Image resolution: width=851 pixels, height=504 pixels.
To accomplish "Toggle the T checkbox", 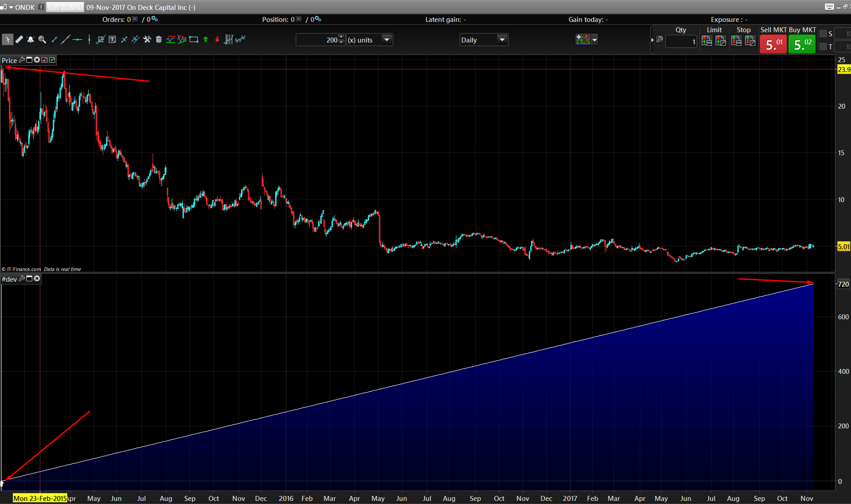I will pos(823,47).
